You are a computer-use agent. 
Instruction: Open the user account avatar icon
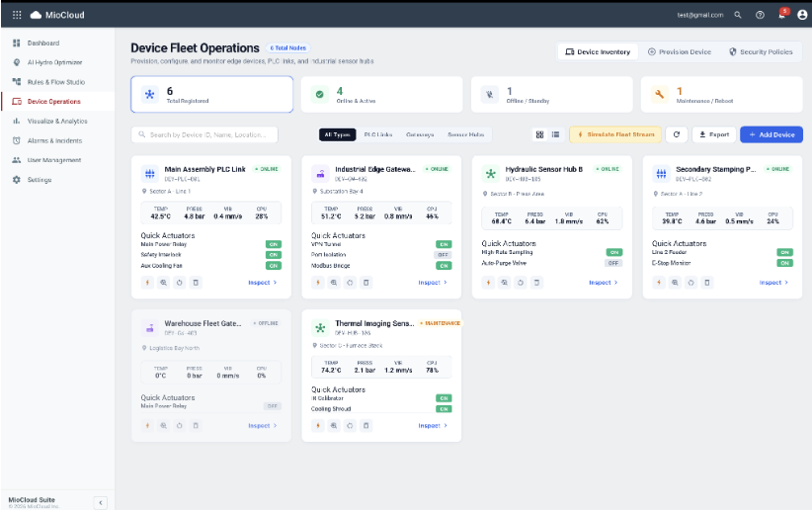coord(802,15)
